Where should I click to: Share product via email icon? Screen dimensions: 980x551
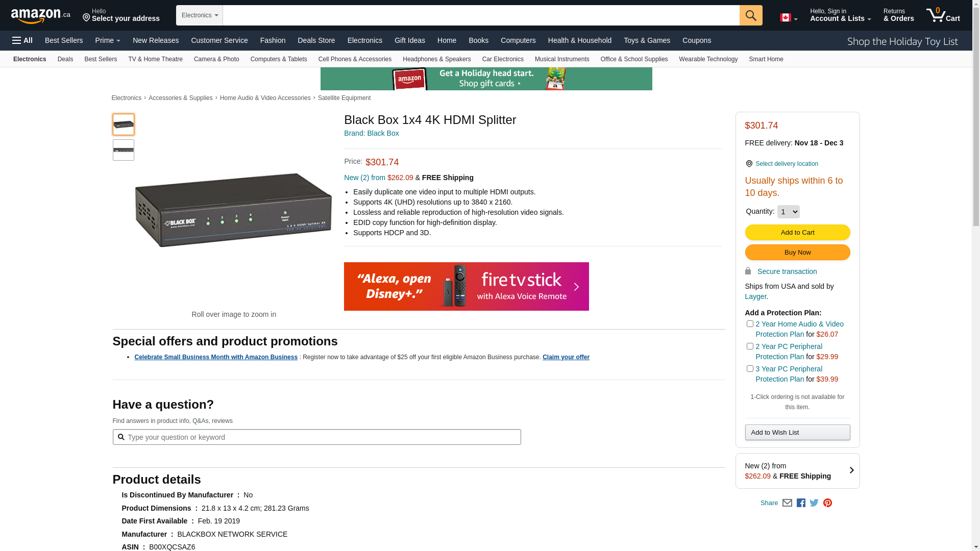pos(787,503)
